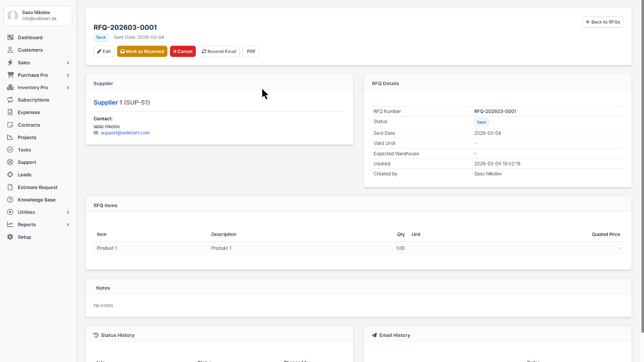Cancel the RFQ with red button
The width and height of the screenshot is (644, 362).
183,51
